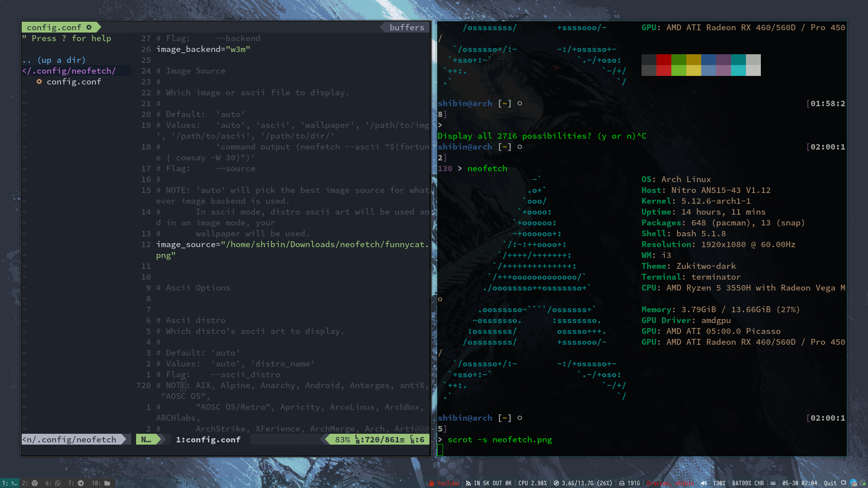Screen dimensions: 868x488
Task: Open WhatsApp on workspace 6
Action: (58, 483)
